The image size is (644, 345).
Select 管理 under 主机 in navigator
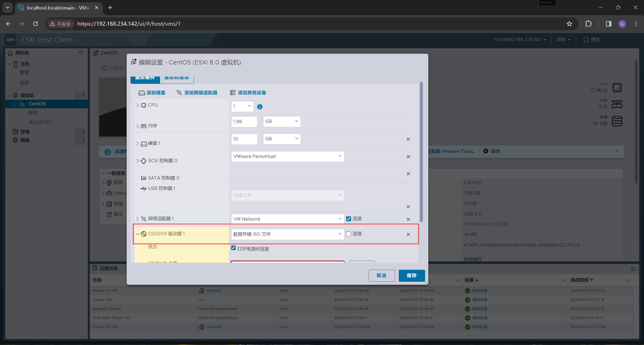[24, 73]
